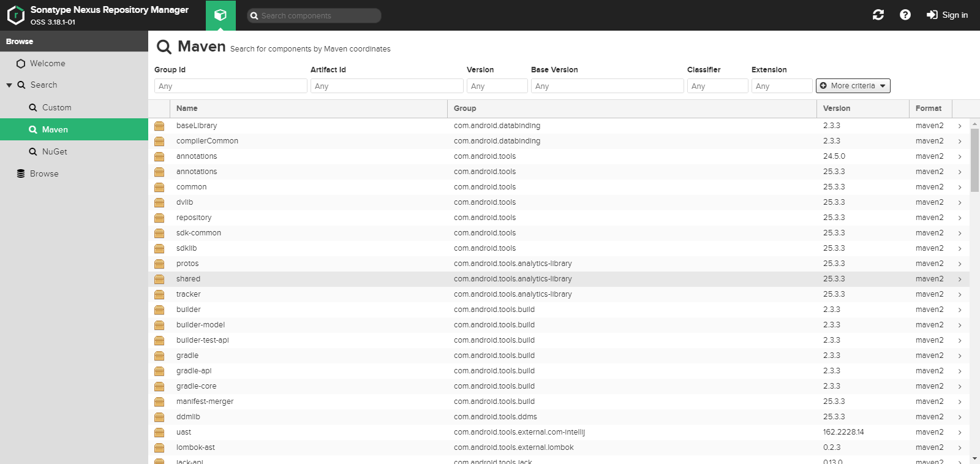The width and height of the screenshot is (980, 464).
Task: Expand the baseLibrary row chevron
Action: pos(960,126)
